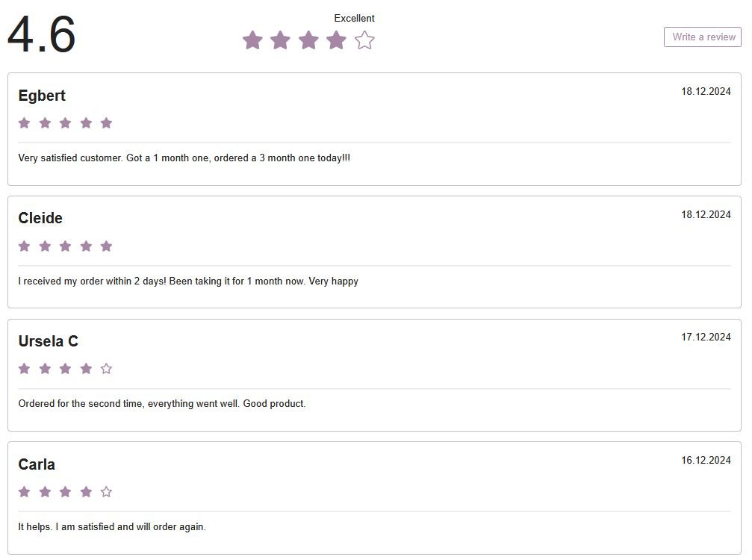752x560 pixels.
Task: Click Cleide's review text about order
Action: pos(188,281)
